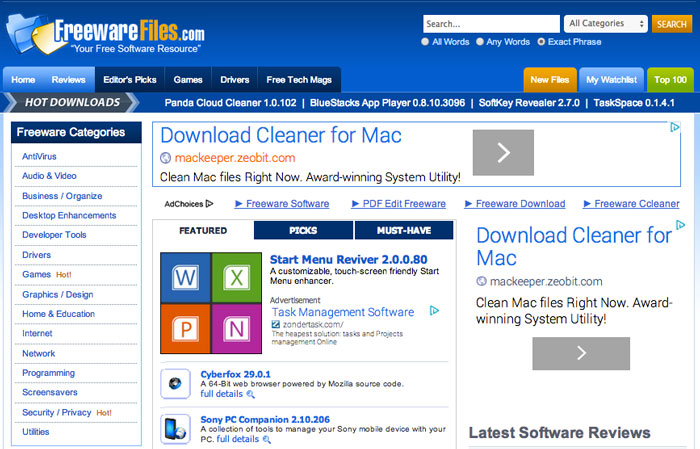
Task: Open Start Menu Reviver 2.0.0.80 title link
Action: [x=349, y=259]
